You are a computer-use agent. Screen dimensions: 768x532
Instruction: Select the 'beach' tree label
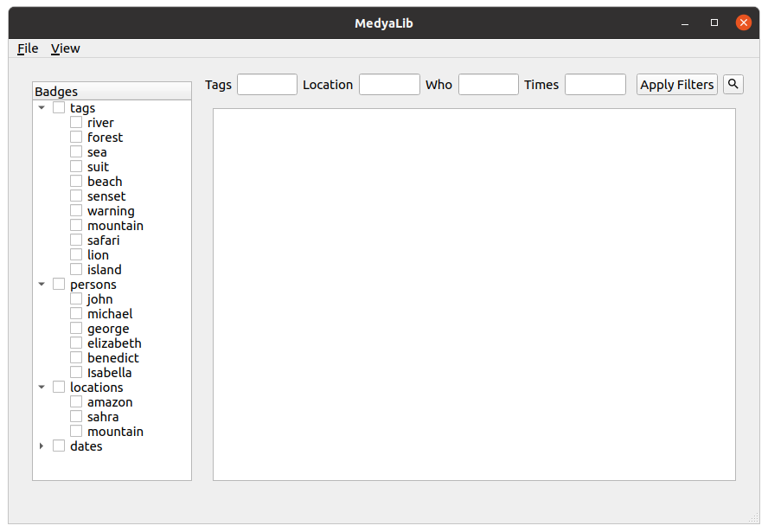(105, 182)
